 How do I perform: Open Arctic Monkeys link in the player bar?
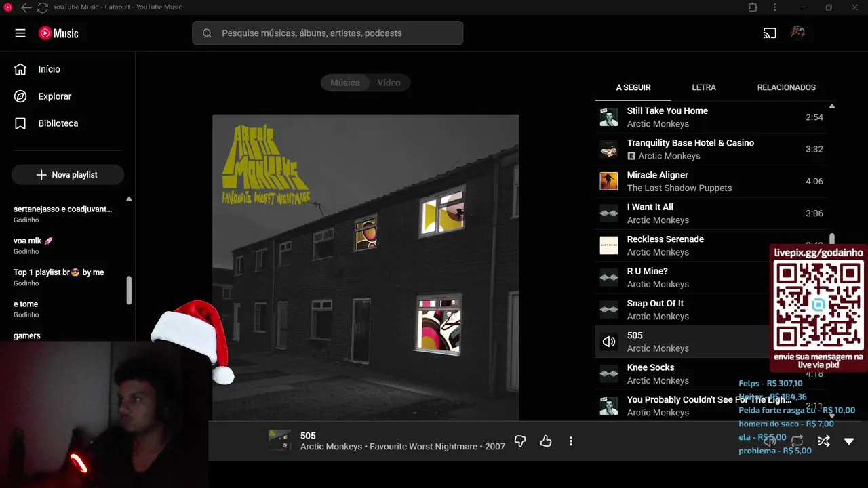pyautogui.click(x=331, y=447)
